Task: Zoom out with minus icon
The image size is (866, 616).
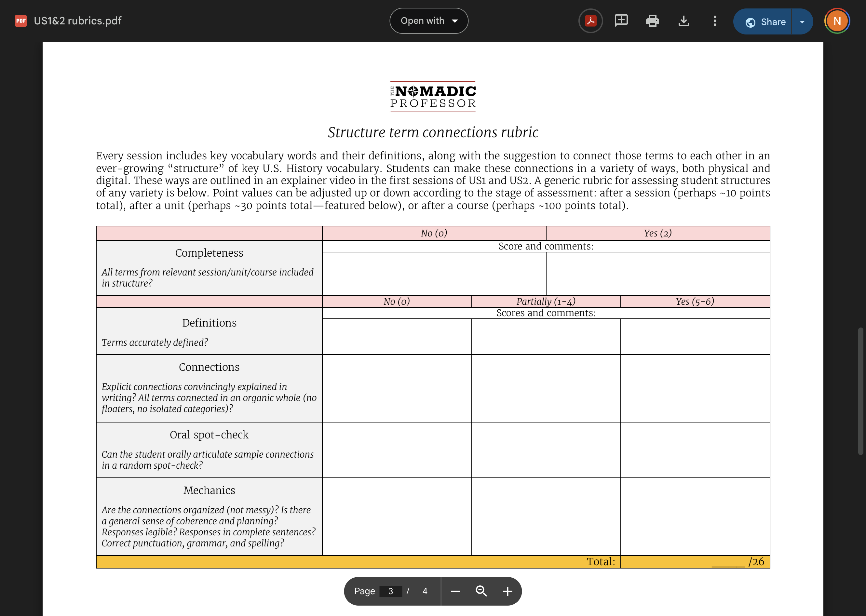Action: click(455, 591)
